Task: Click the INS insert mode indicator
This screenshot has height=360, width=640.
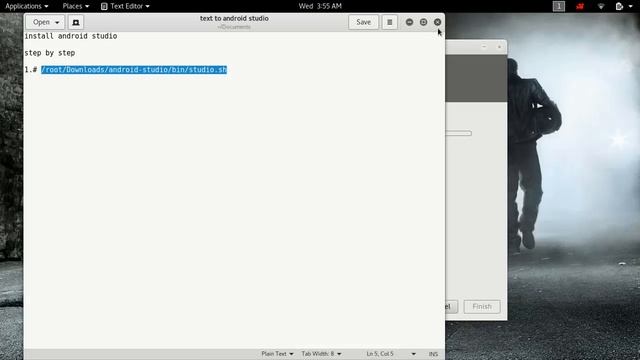Action: tap(433, 354)
